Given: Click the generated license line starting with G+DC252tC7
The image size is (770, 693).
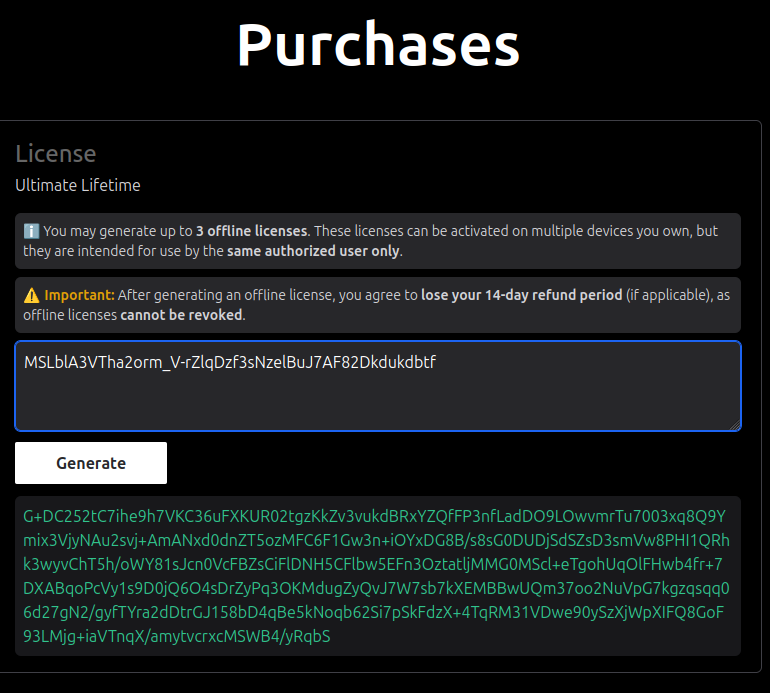Looking at the screenshot, I should pyautogui.click(x=375, y=516).
